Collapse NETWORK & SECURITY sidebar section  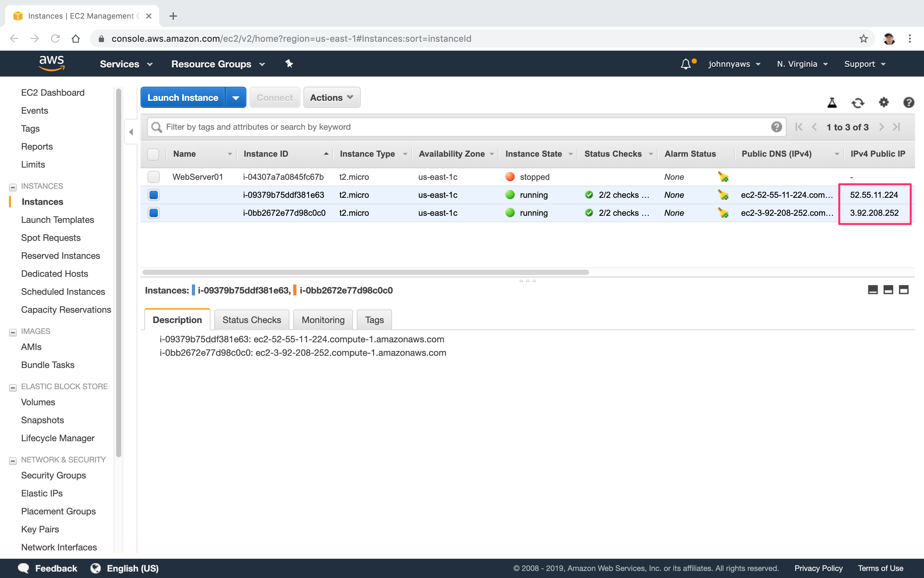[13, 461]
